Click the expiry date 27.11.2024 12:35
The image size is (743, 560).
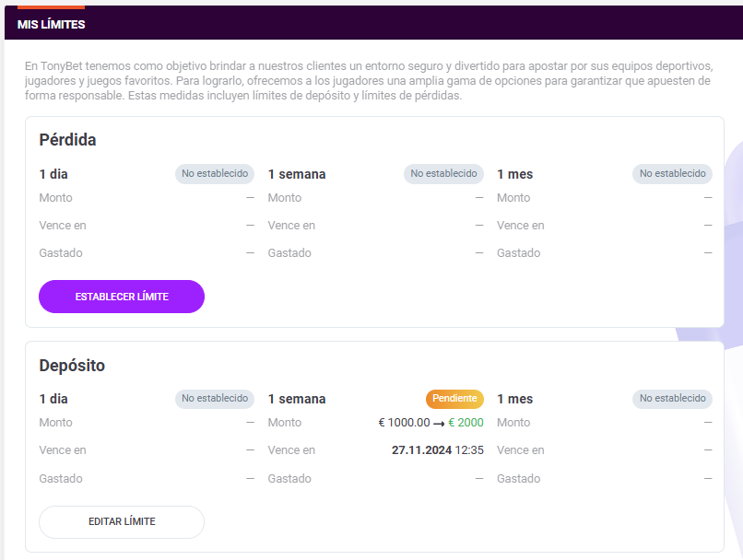[x=437, y=450]
